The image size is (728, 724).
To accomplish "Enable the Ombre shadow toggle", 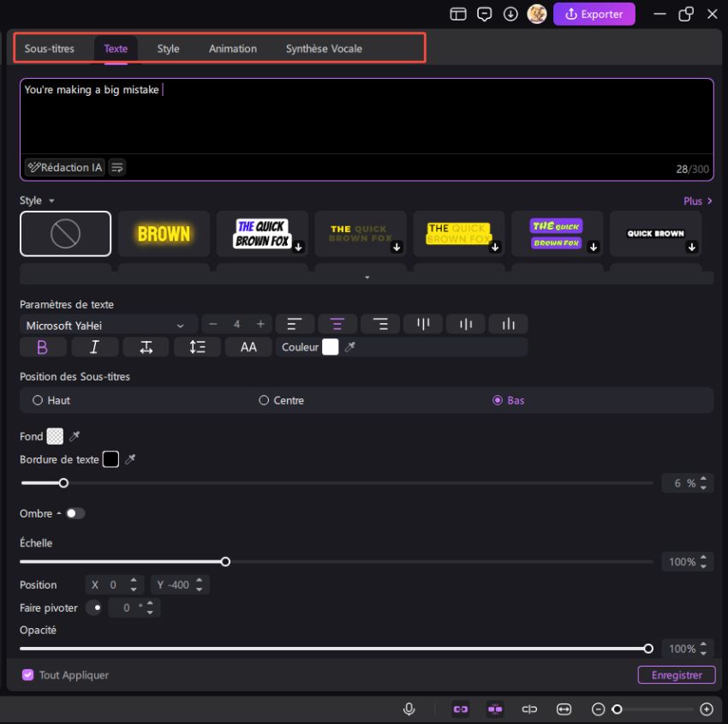I will click(x=75, y=513).
